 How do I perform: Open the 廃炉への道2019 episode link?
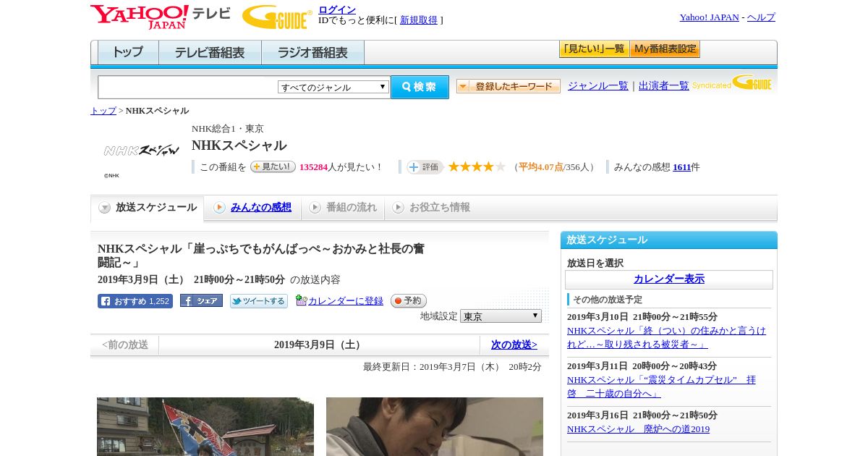[x=638, y=429]
